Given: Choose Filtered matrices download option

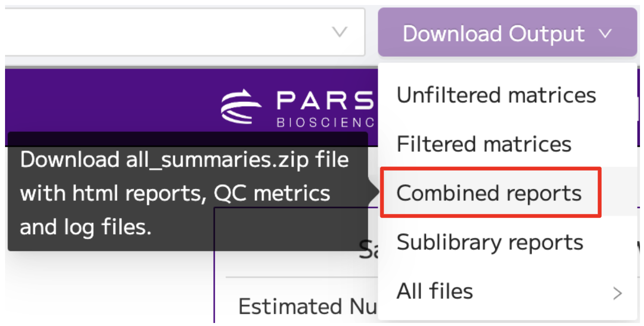Looking at the screenshot, I should pos(484,144).
